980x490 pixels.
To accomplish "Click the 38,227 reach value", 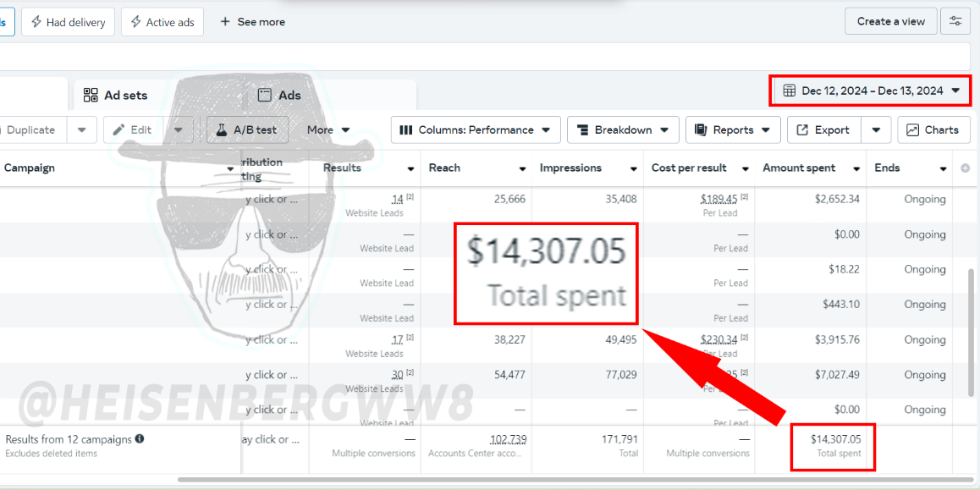I will (x=508, y=340).
